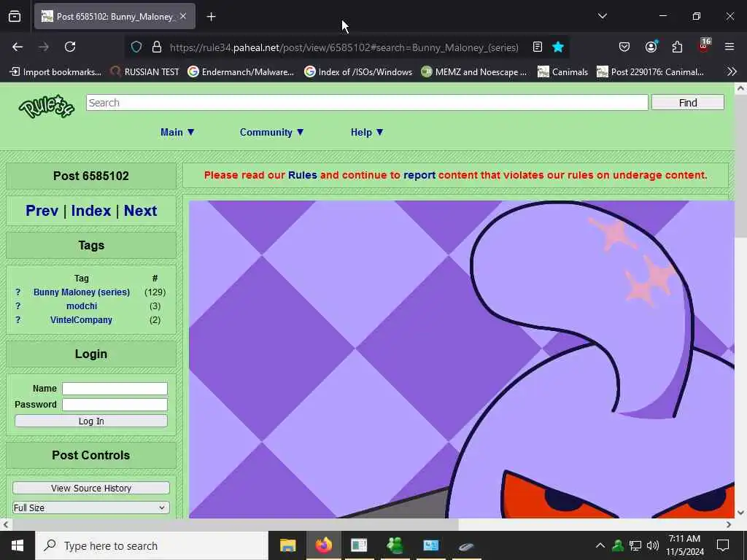Open the Import bookmarks toolbar item
Image resolution: width=747 pixels, height=560 pixels.
coord(56,72)
